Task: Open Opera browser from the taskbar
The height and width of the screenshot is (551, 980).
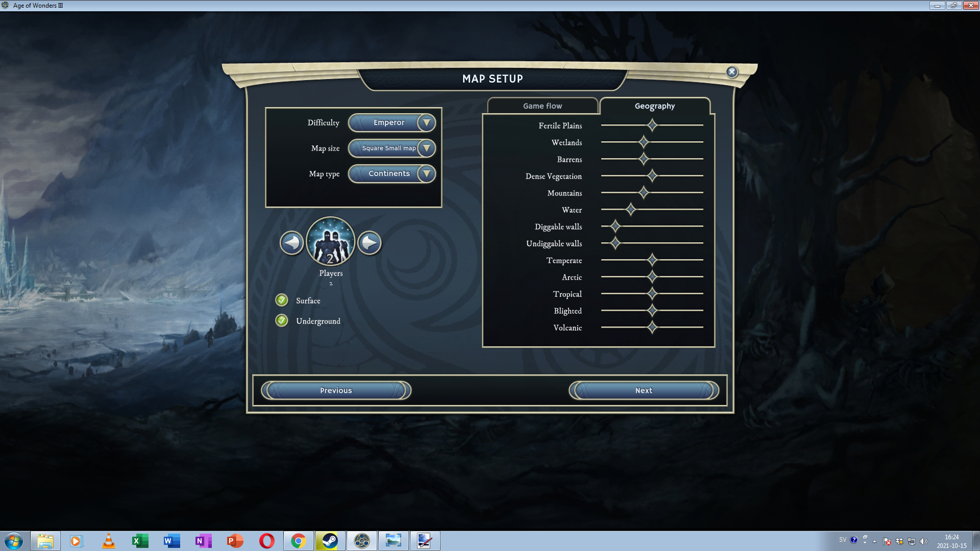Action: tap(266, 541)
